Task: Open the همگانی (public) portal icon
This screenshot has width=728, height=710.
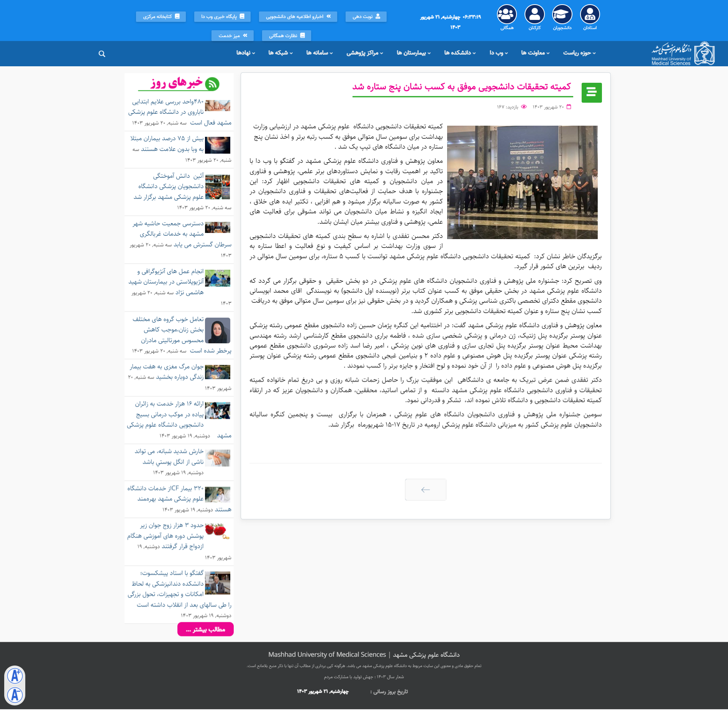Action: pyautogui.click(x=507, y=15)
